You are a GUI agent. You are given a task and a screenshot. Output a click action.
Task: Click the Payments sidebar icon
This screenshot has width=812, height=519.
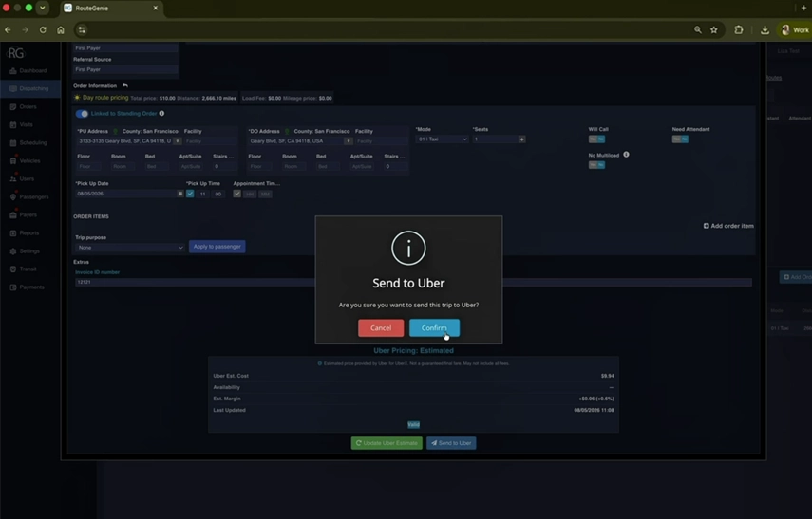click(13, 287)
